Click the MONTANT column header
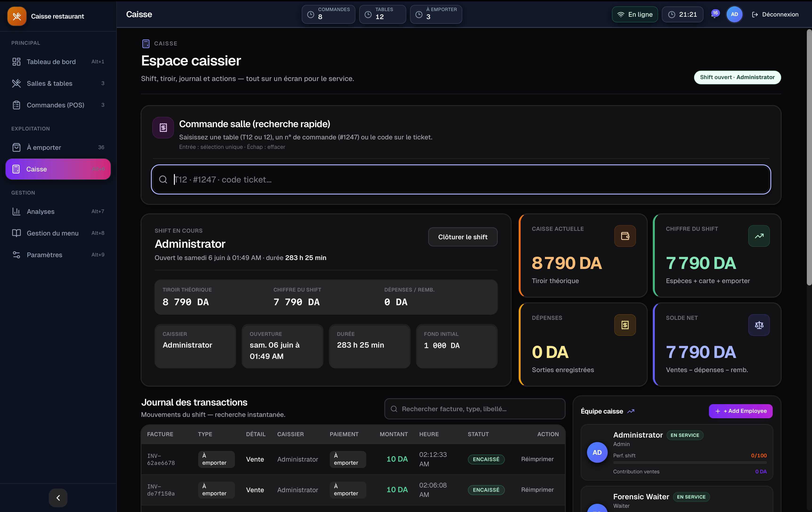 tap(394, 434)
